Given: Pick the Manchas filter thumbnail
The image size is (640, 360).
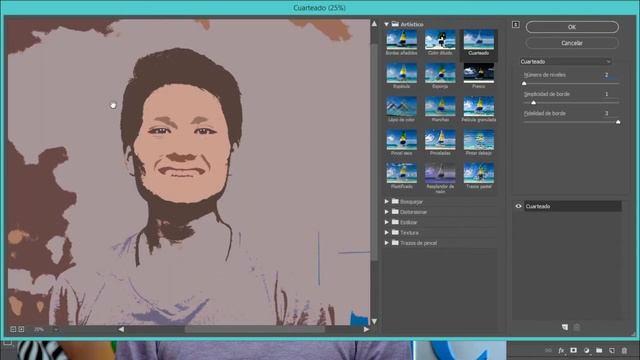Looking at the screenshot, I should point(440,107).
